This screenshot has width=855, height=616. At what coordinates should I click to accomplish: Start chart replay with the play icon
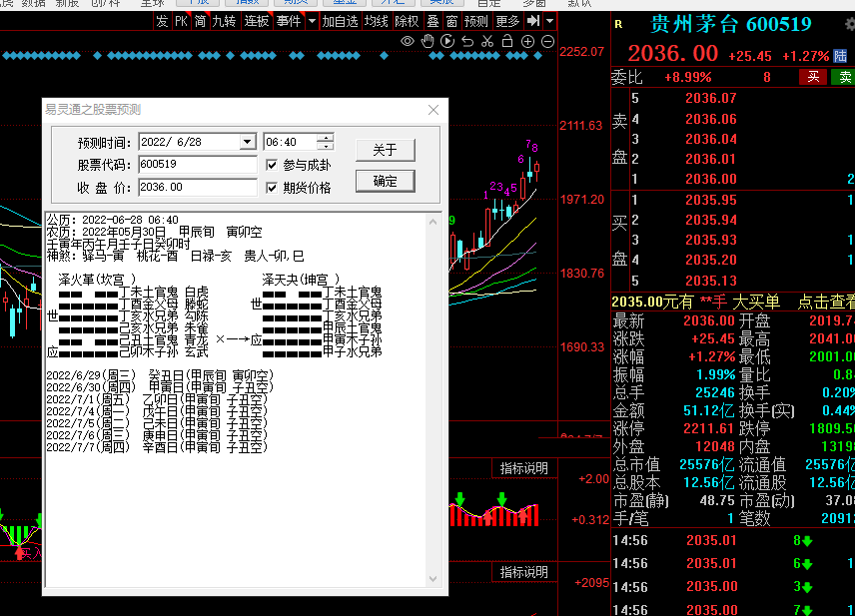pos(447,41)
